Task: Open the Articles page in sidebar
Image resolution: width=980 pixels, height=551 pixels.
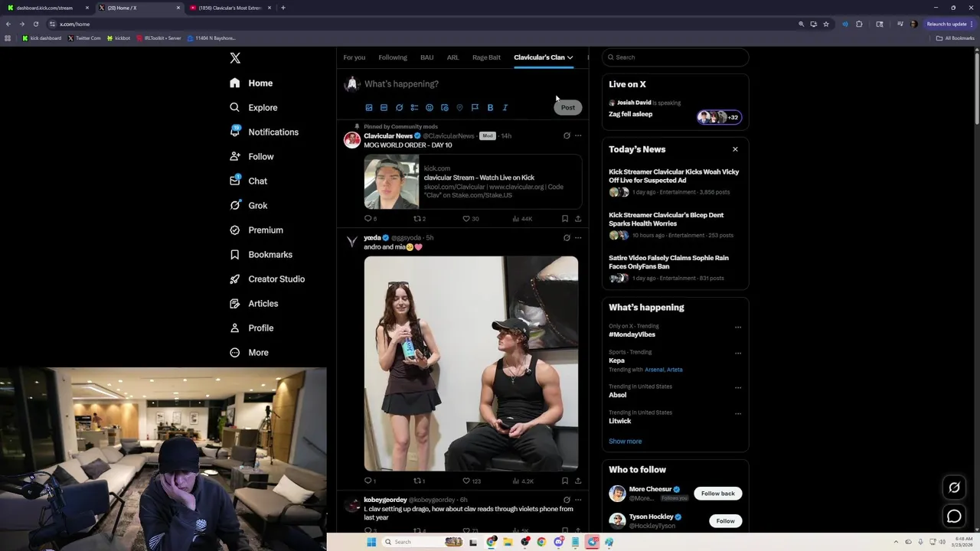Action: coord(254,304)
